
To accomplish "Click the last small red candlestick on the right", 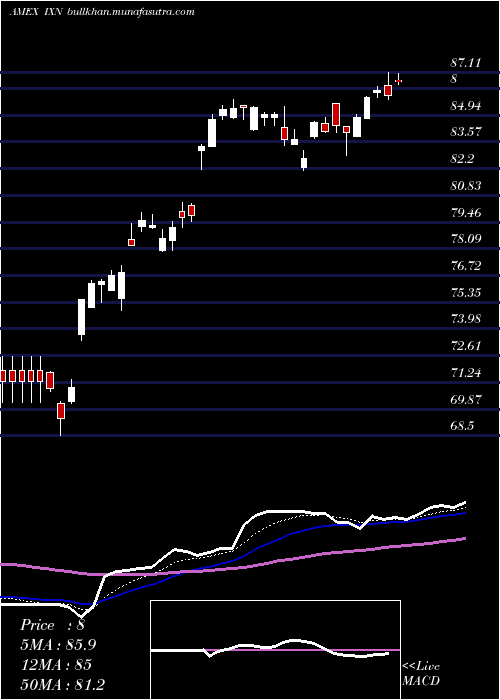I will 398,81.
